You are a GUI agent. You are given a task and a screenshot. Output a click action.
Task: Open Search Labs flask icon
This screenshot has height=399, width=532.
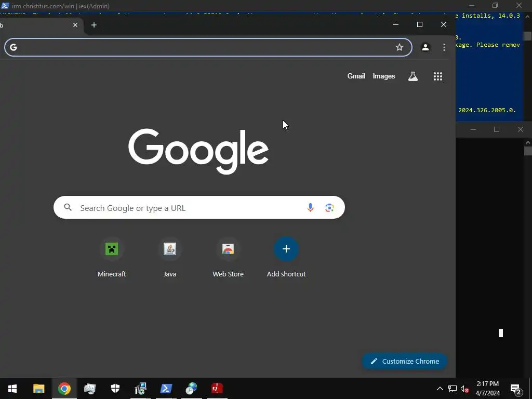coord(413,76)
